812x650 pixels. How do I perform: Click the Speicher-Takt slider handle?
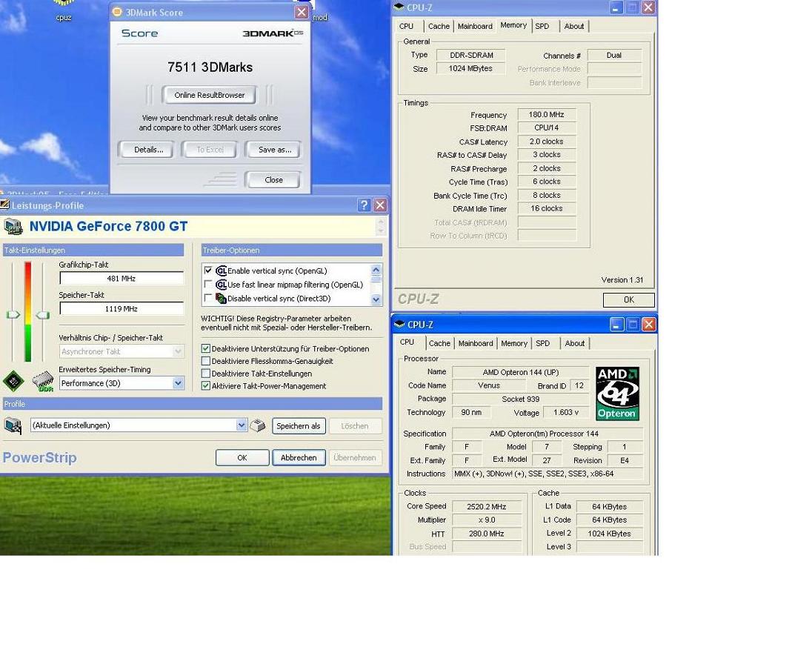click(x=42, y=315)
